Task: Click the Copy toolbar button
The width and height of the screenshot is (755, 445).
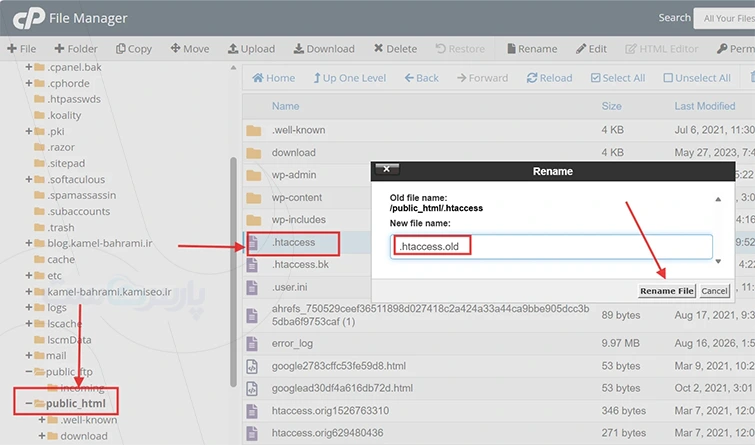Action: tap(134, 49)
